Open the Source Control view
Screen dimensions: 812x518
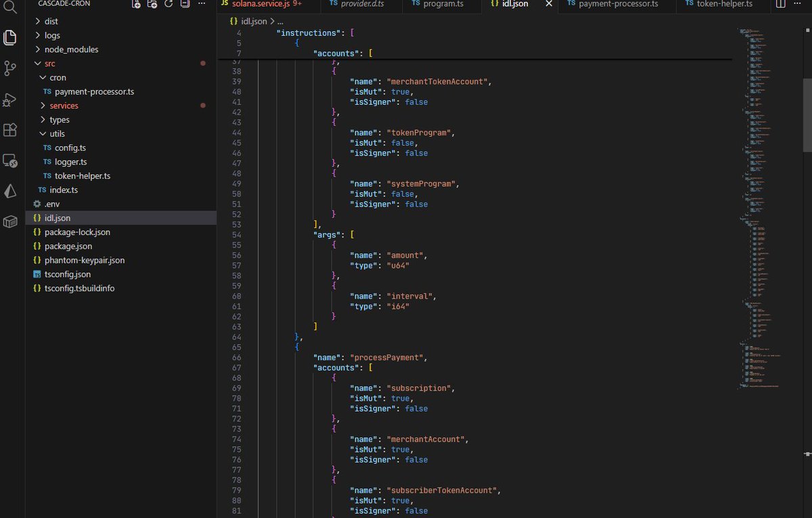pos(9,68)
